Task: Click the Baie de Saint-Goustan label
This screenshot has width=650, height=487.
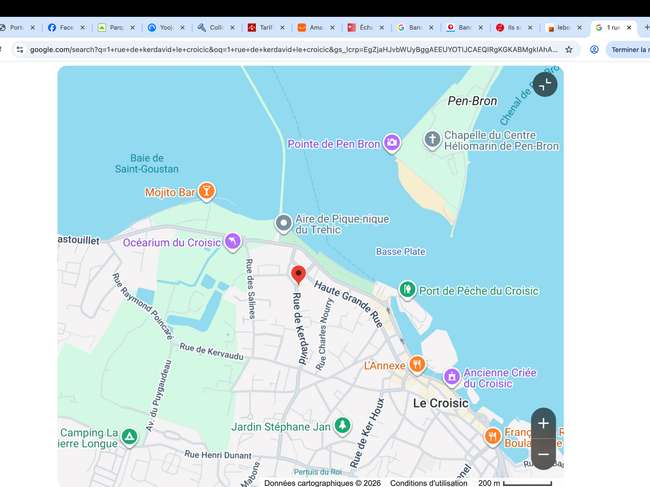Action: coord(147,163)
